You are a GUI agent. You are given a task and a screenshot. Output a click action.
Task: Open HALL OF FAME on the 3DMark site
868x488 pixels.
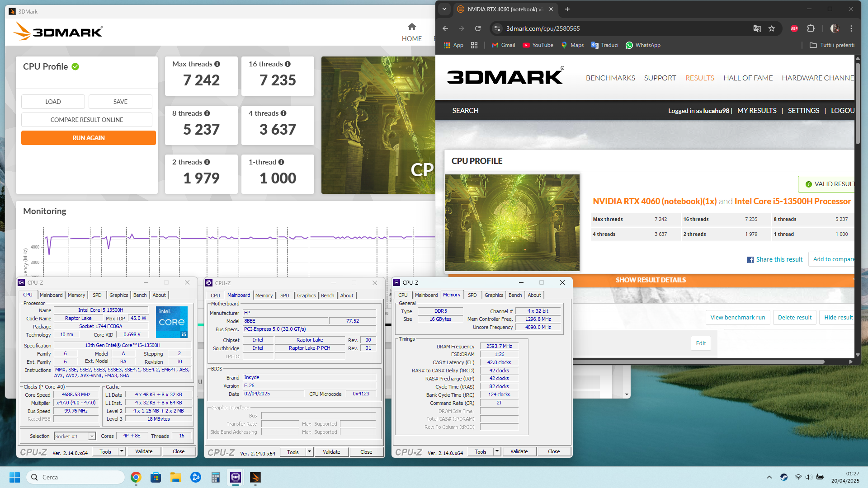click(748, 78)
